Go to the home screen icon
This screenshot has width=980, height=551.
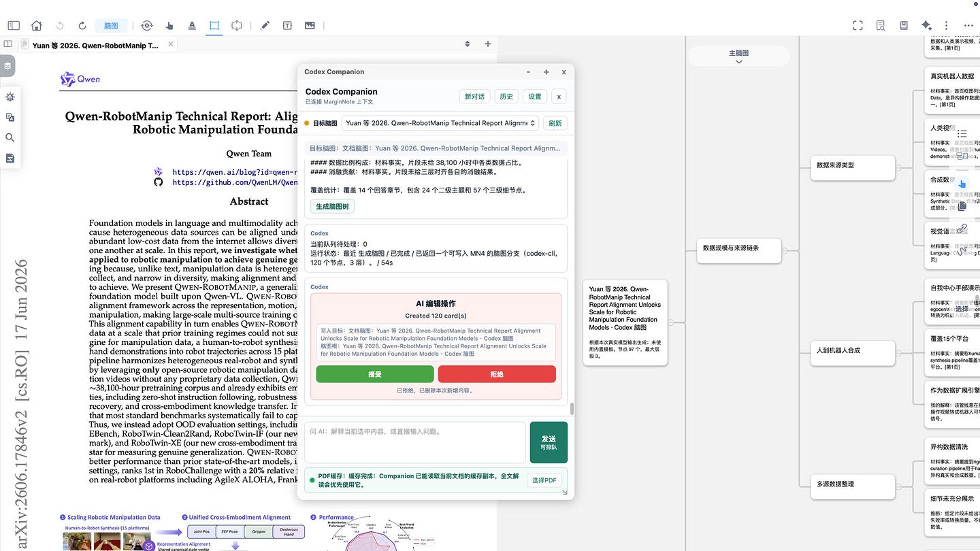pos(37,25)
